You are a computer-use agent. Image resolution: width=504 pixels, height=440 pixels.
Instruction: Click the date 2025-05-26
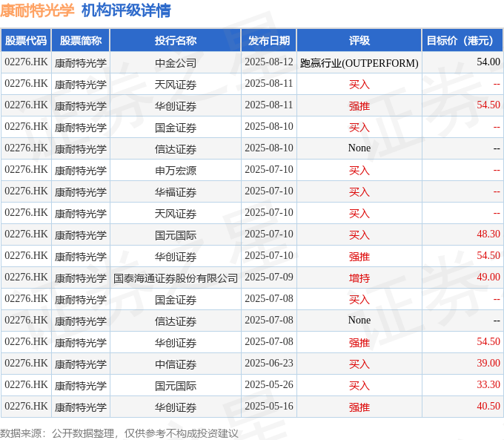269,384
